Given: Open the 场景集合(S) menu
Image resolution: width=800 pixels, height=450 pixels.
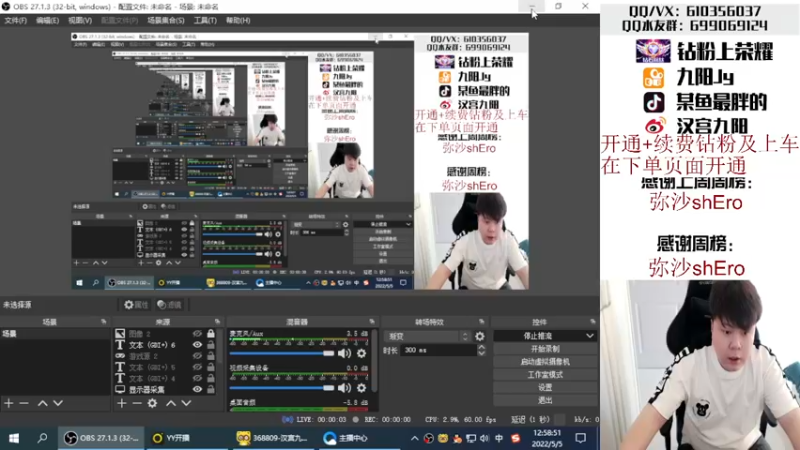Looking at the screenshot, I should (165, 20).
